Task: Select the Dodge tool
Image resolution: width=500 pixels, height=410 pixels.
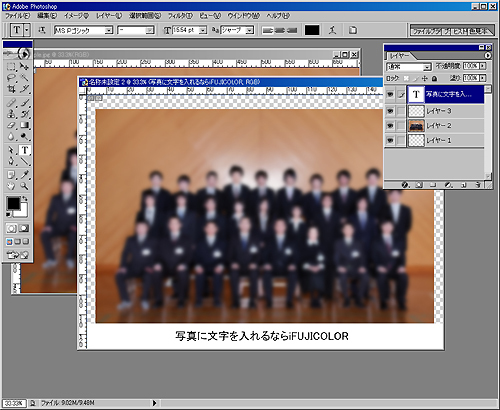Action: pos(24,137)
